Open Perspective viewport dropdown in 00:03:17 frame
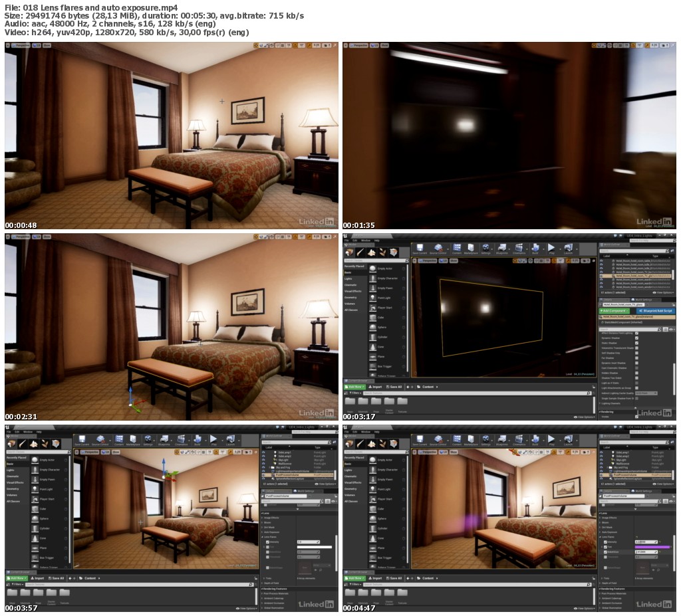The width and height of the screenshot is (681, 616). tap(427, 260)
